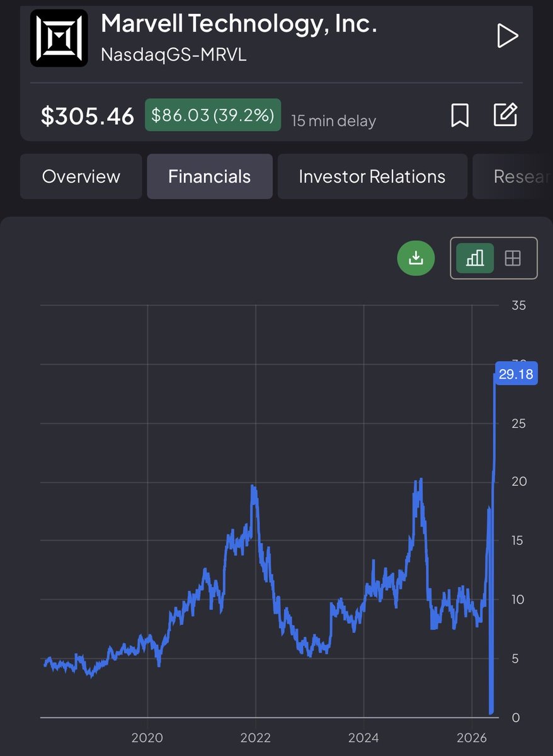The image size is (553, 756).
Task: Tap the 0 y-axis label
Action: [516, 718]
